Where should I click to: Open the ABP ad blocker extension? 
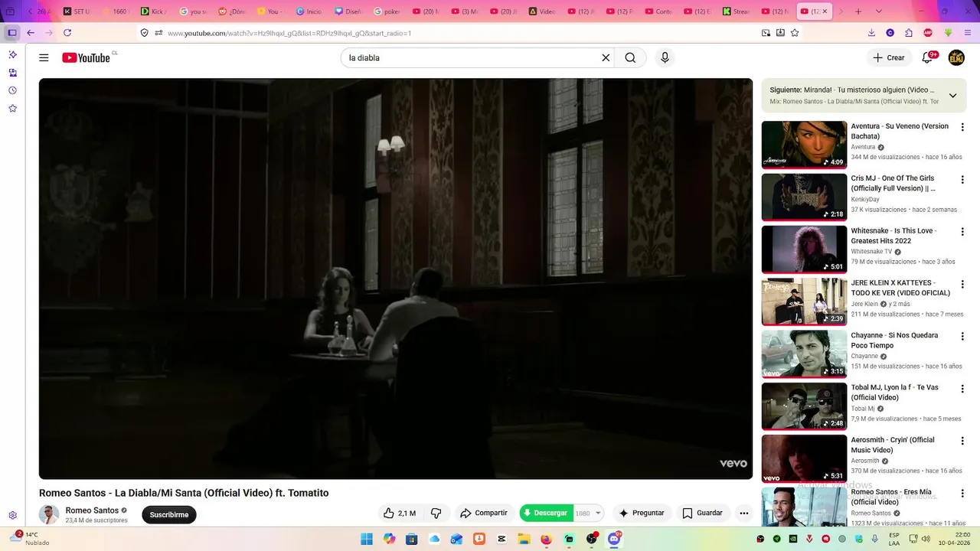pos(928,33)
